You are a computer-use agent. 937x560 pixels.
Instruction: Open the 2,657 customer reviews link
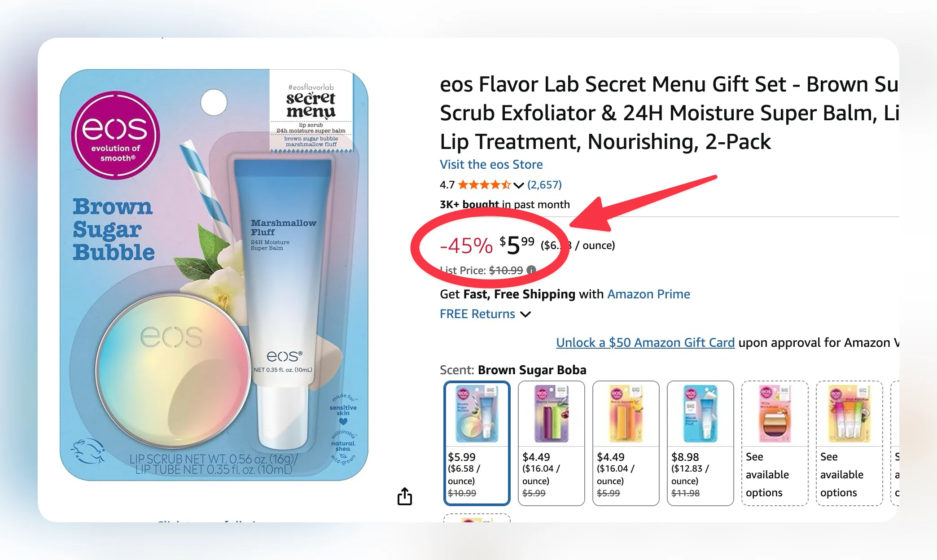[544, 185]
